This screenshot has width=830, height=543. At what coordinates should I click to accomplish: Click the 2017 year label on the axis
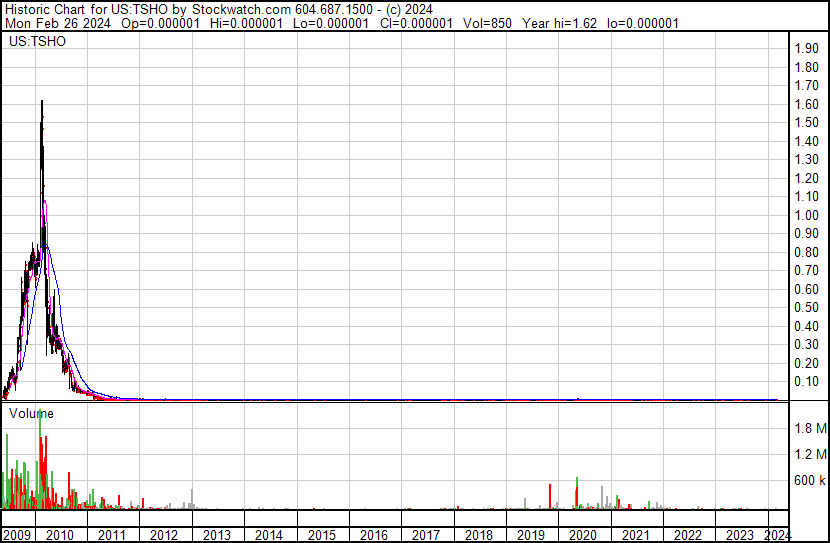[x=426, y=535]
